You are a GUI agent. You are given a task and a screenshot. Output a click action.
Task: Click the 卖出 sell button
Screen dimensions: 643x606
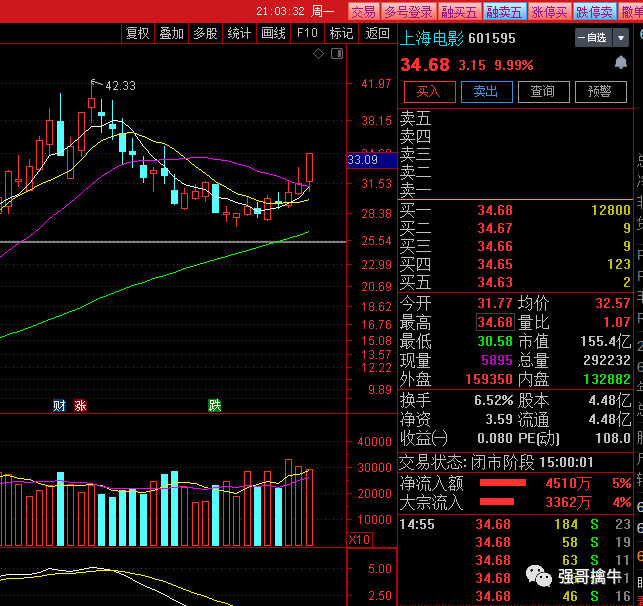486,91
